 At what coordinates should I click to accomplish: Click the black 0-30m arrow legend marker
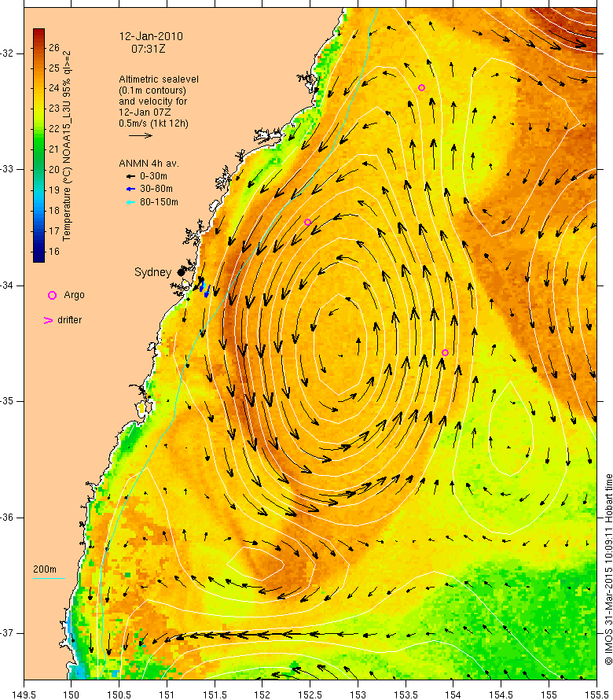pyautogui.click(x=130, y=176)
